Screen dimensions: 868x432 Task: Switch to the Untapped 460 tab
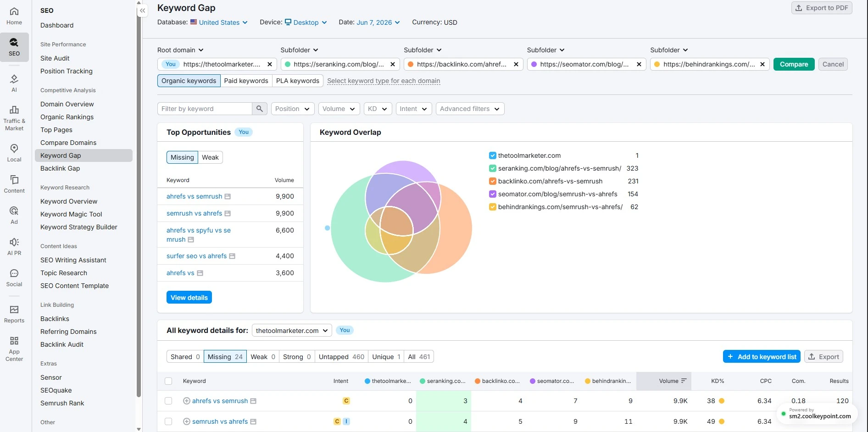pyautogui.click(x=341, y=357)
